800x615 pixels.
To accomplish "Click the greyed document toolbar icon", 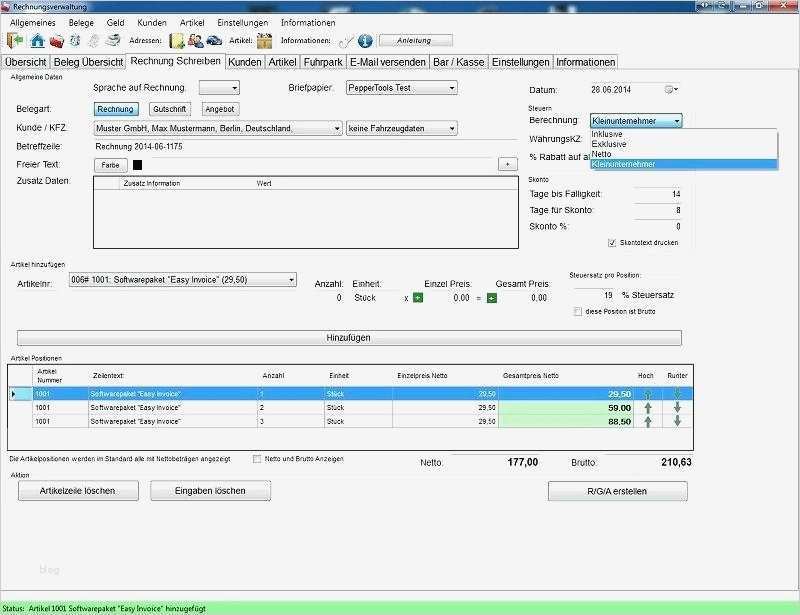I will pos(94,41).
